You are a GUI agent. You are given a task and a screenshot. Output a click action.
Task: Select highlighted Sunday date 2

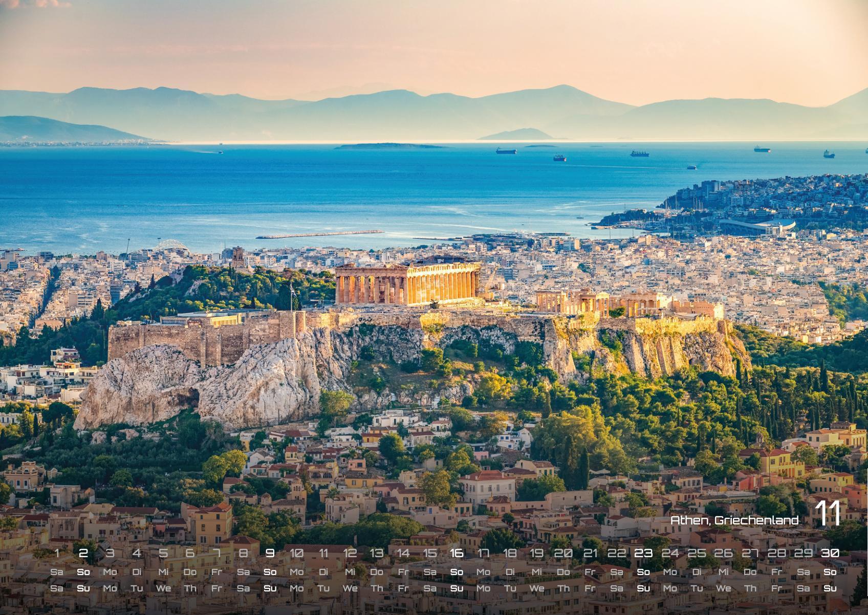(x=83, y=553)
